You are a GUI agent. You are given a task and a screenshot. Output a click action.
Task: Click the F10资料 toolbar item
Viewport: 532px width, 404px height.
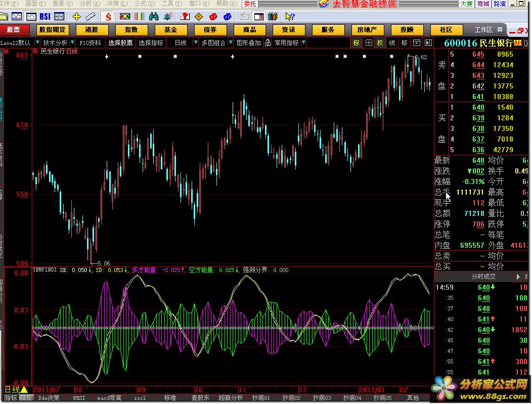point(90,43)
